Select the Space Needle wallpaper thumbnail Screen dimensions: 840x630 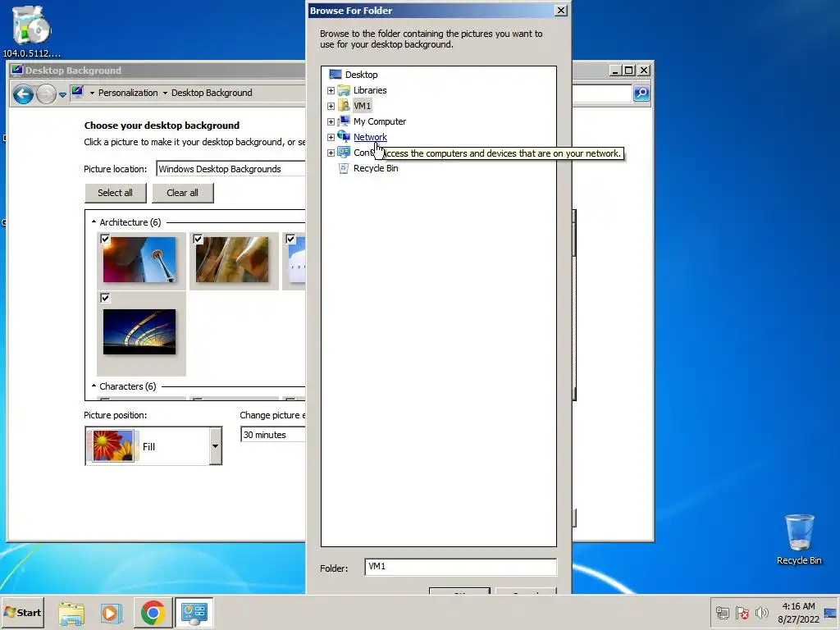pos(139,259)
